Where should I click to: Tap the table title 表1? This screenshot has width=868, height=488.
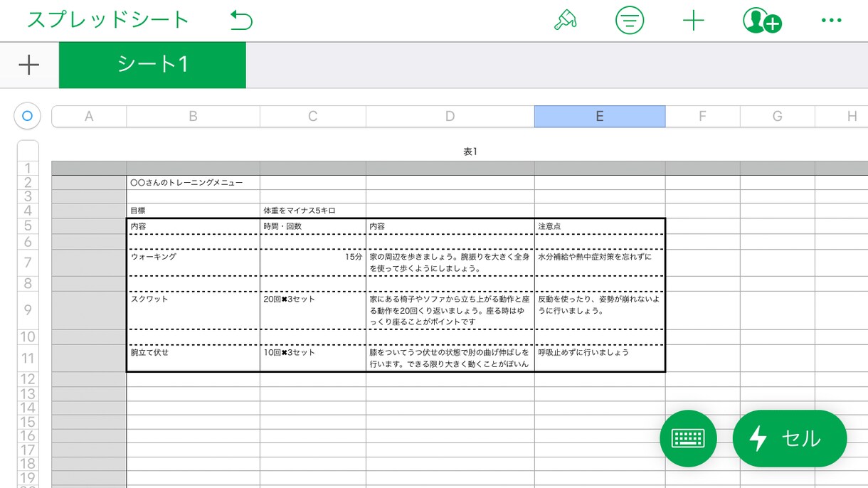(x=470, y=152)
